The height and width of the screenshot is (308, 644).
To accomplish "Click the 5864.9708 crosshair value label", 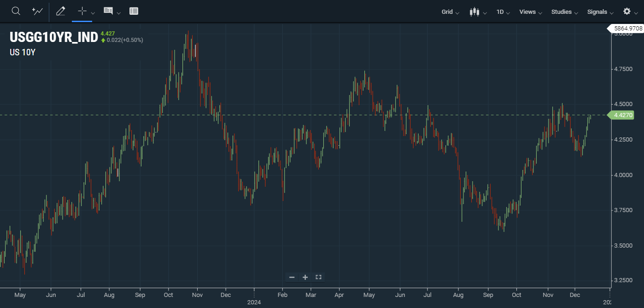I will pyautogui.click(x=626, y=29).
